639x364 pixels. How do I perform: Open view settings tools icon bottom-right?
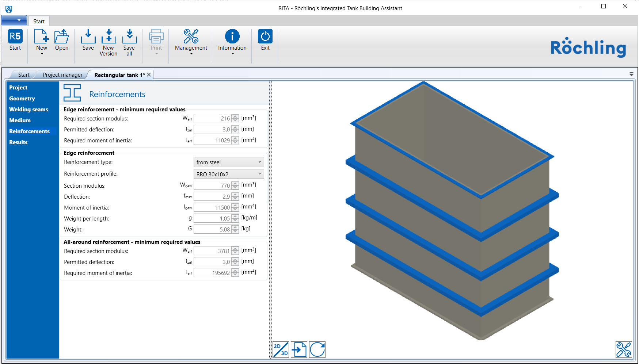click(623, 349)
